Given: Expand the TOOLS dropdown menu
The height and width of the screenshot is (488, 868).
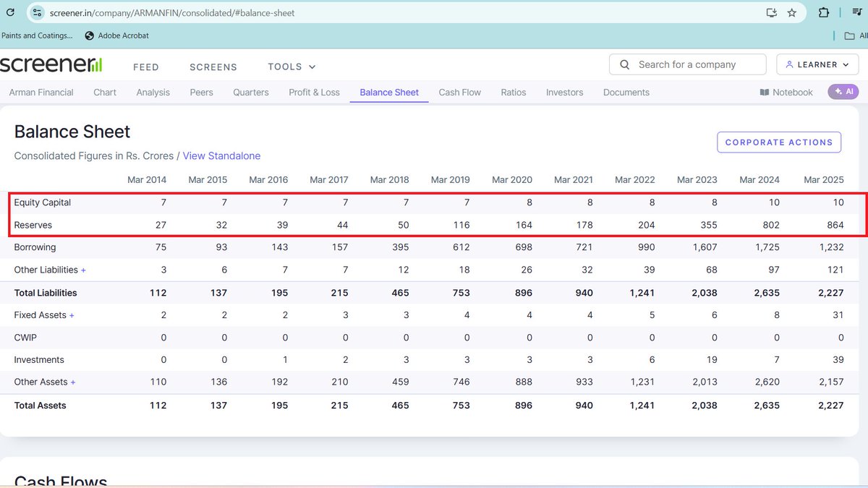Looking at the screenshot, I should pos(292,67).
